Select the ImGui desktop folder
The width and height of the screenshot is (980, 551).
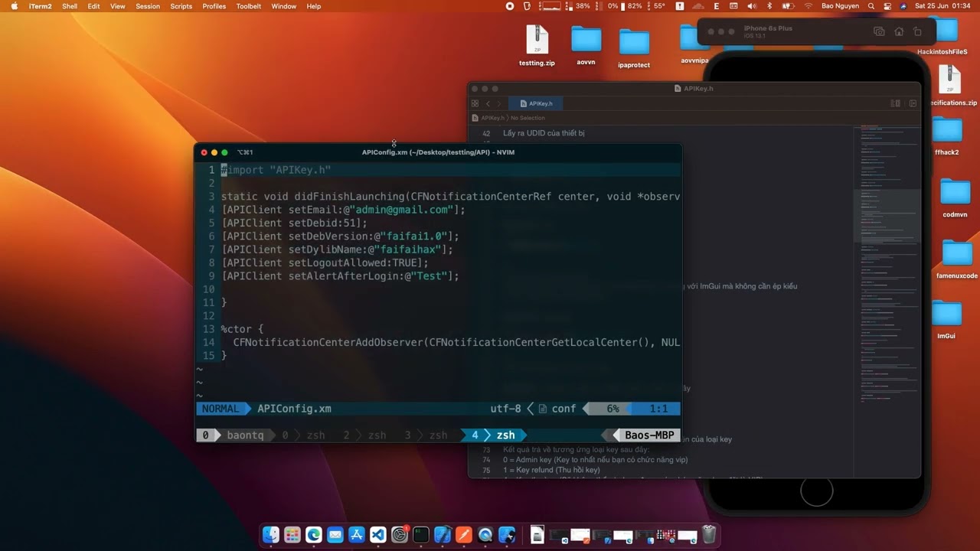pos(947,320)
